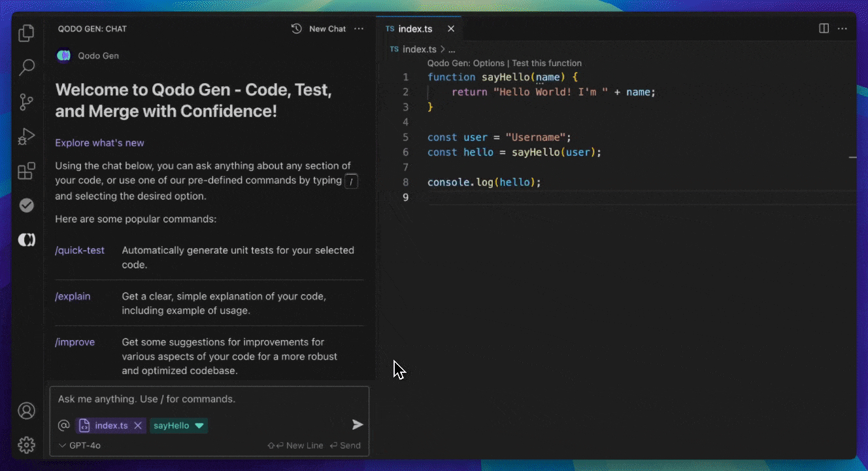868x471 pixels.
Task: Click the const hello declaration line
Action: (514, 152)
